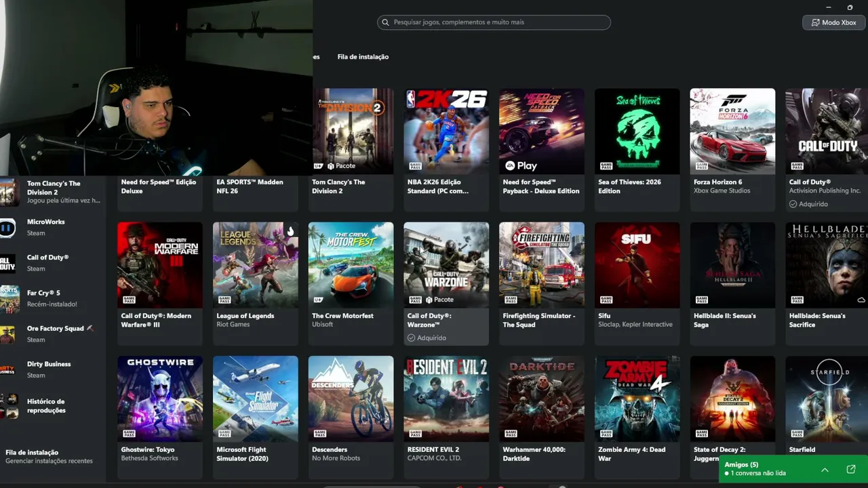Pop out the Amigos friends window
This screenshot has height=488, width=868.
point(851,470)
